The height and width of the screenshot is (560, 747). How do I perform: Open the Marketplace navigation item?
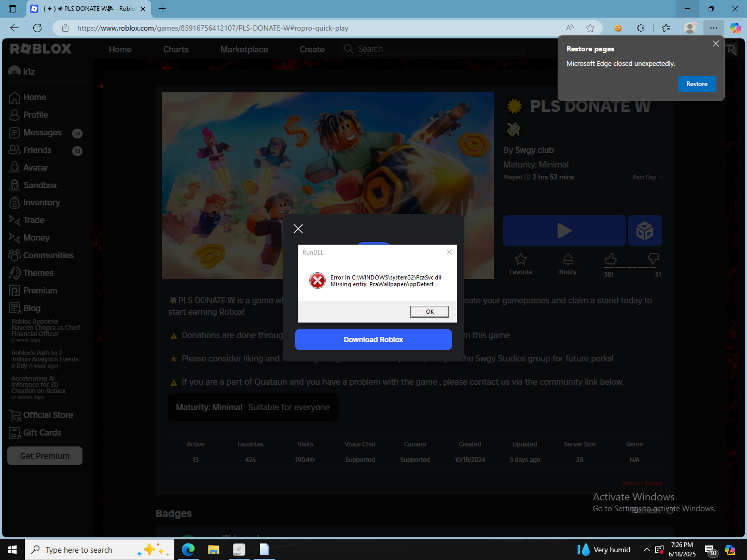coord(244,49)
